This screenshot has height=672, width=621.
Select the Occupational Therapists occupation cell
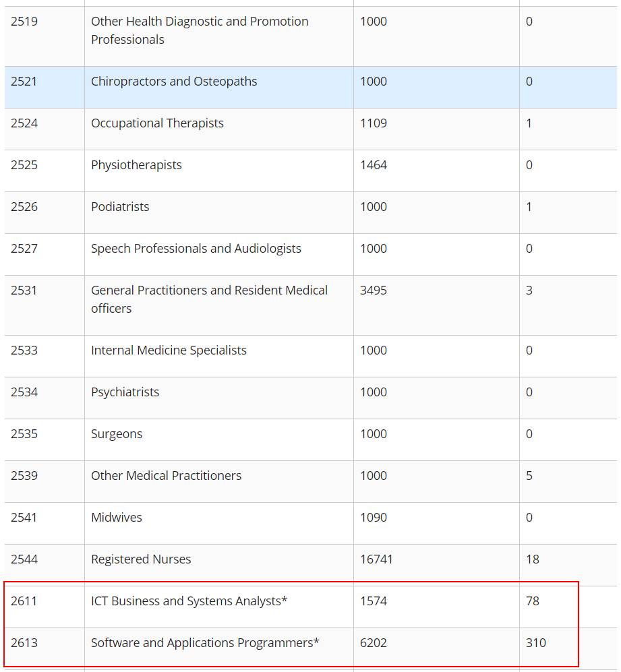(157, 123)
